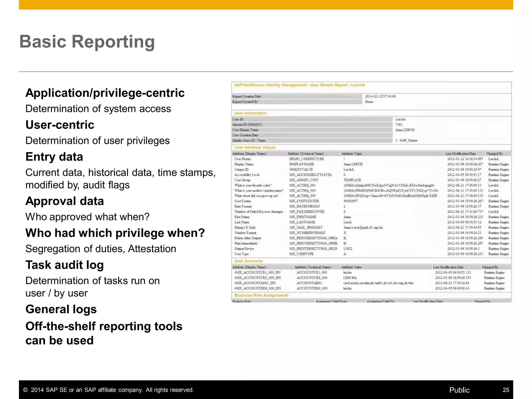Click the MX_COSTCENTER attribute row

click(304, 201)
